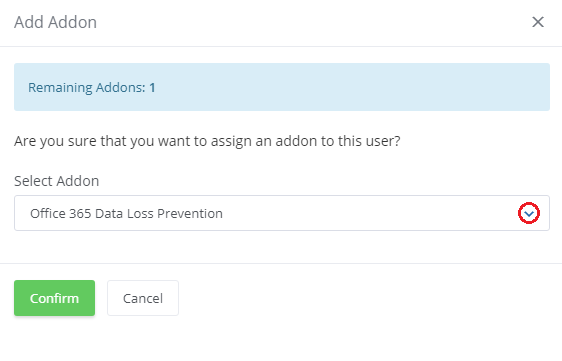Close the Add Addon dialog
The image size is (562, 361).
(538, 22)
